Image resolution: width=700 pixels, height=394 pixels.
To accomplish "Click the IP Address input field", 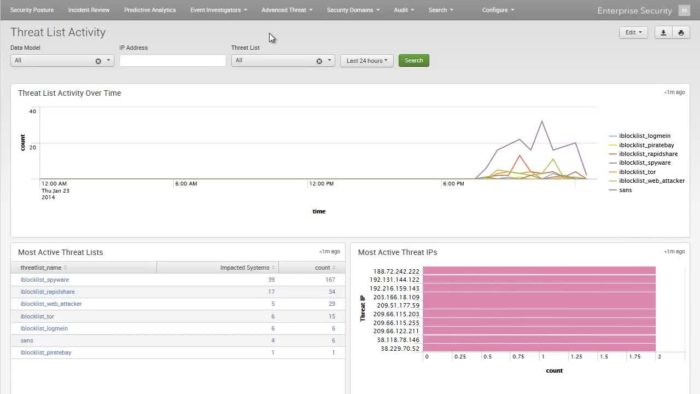I will (x=172, y=61).
